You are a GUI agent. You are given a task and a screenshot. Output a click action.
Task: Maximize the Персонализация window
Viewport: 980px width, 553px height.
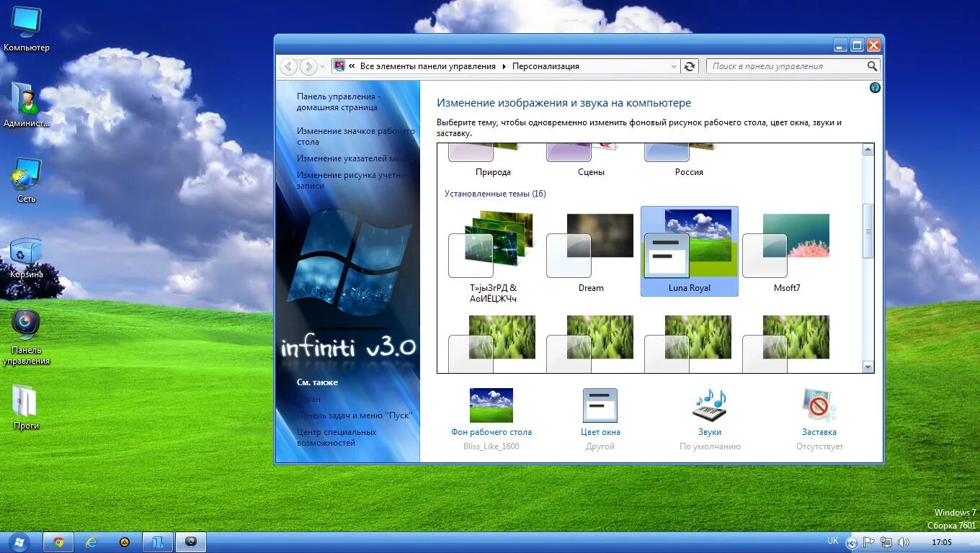[x=857, y=45]
